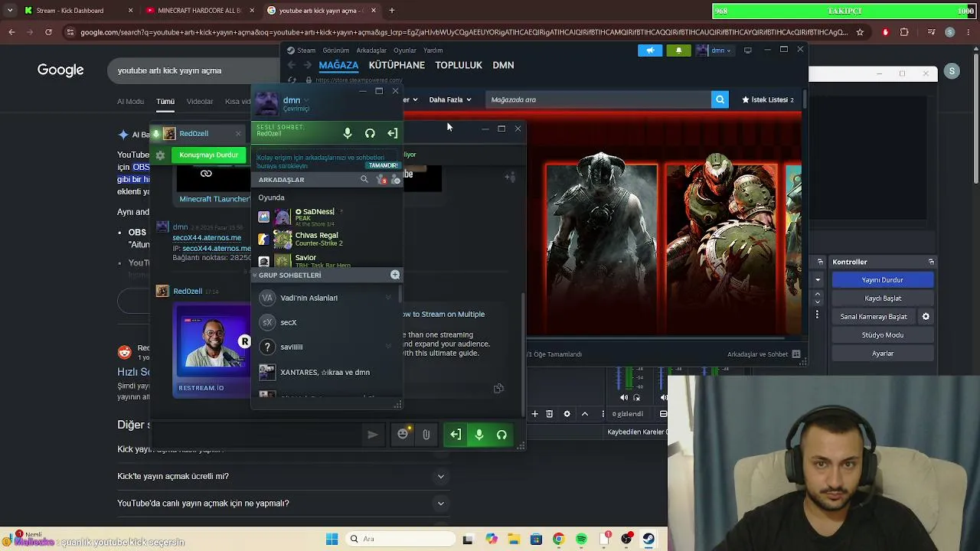
Task: Mute first OBS audio mixer channel
Action: click(624, 397)
